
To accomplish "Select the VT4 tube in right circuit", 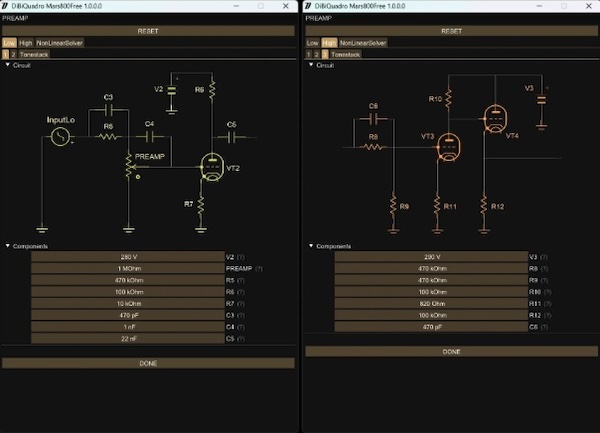I will tap(496, 119).
